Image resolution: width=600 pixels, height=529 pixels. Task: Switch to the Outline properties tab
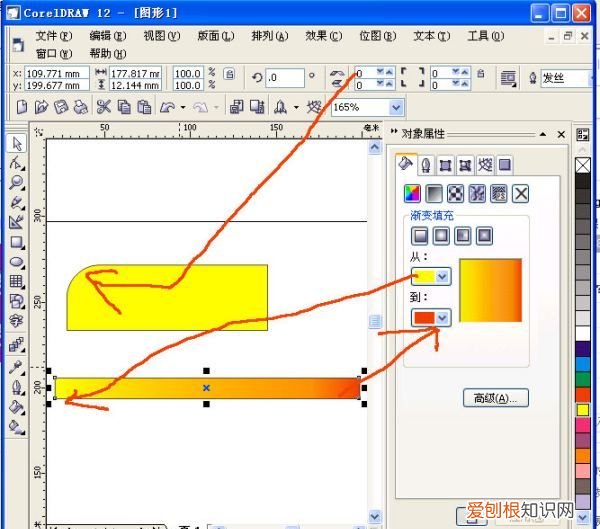(x=426, y=165)
